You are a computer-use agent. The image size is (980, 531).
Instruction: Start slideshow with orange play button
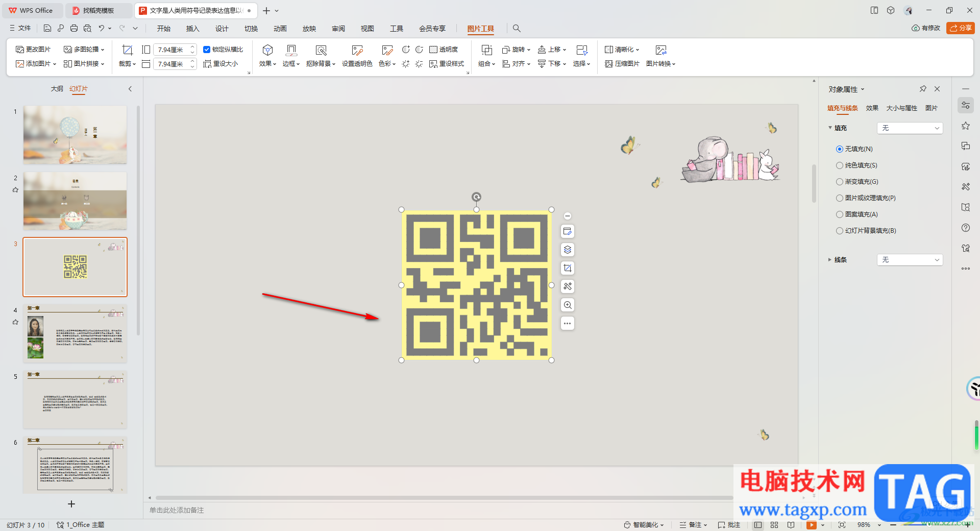(811, 525)
